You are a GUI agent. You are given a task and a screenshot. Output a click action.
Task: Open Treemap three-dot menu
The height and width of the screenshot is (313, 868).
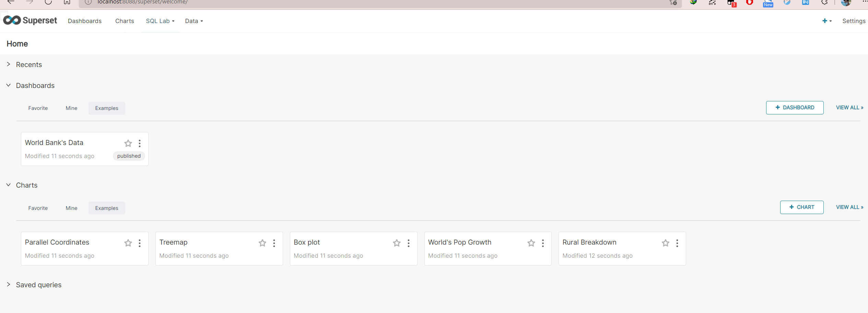pyautogui.click(x=274, y=243)
